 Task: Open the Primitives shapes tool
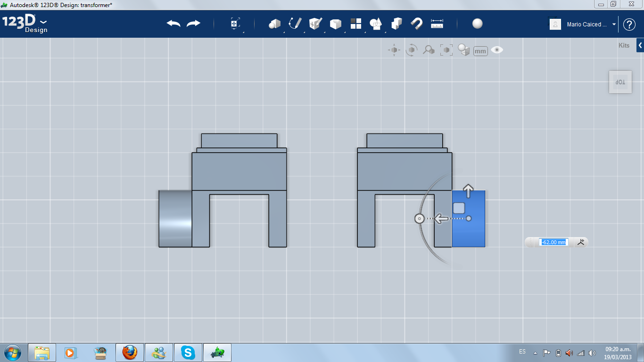click(274, 24)
